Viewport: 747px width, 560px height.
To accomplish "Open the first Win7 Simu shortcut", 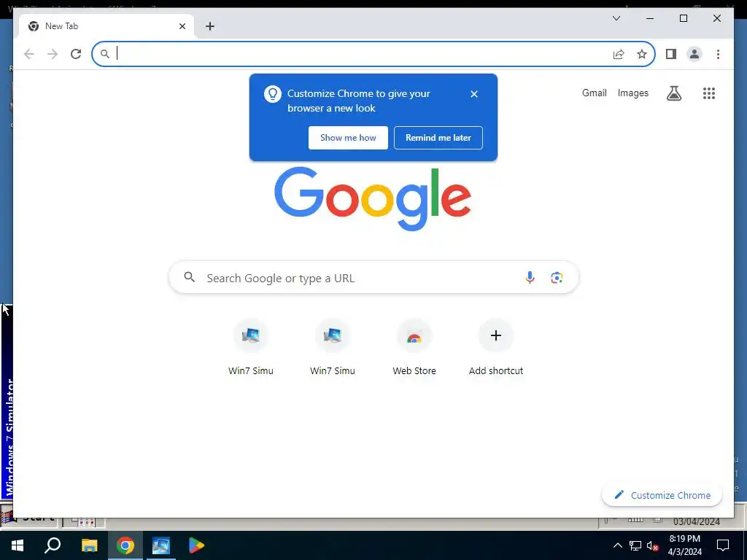I will point(251,346).
